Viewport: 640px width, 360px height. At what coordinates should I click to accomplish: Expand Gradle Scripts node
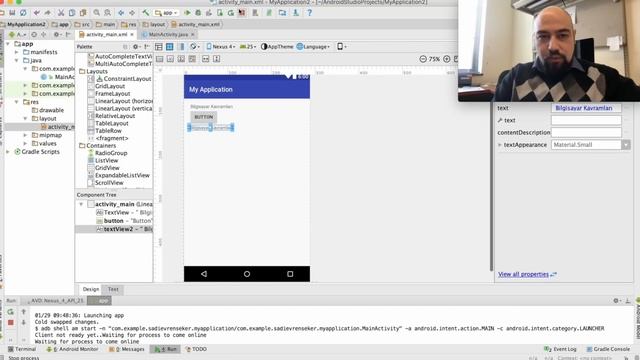[x=8, y=151]
